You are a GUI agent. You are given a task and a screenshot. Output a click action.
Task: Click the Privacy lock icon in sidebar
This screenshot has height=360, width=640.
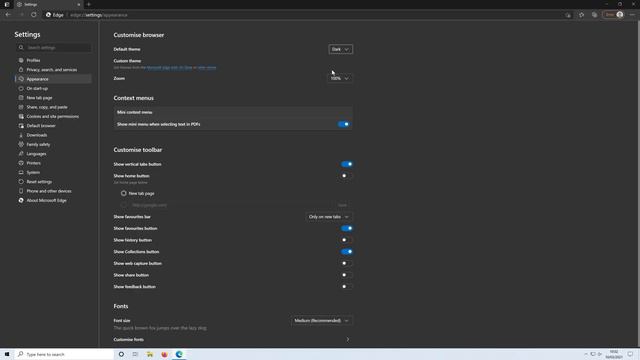pyautogui.click(x=21, y=70)
